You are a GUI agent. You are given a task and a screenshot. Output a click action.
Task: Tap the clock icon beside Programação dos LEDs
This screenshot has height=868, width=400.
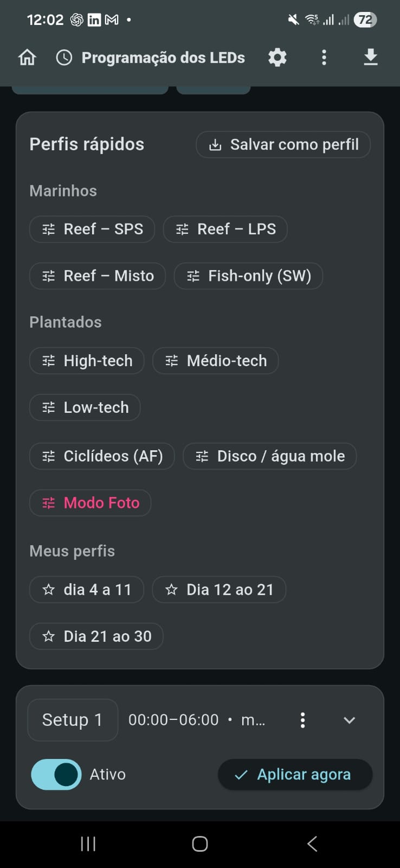64,58
